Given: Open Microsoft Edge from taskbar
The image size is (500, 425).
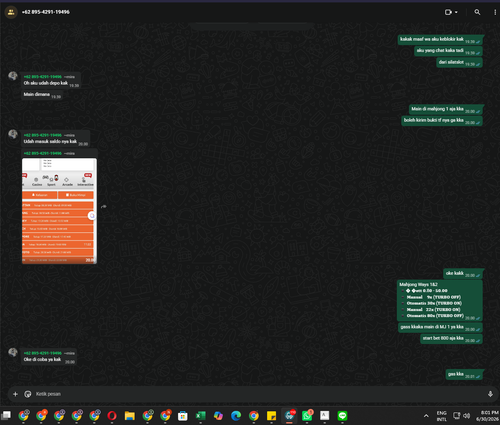Looking at the screenshot, I should [236, 416].
